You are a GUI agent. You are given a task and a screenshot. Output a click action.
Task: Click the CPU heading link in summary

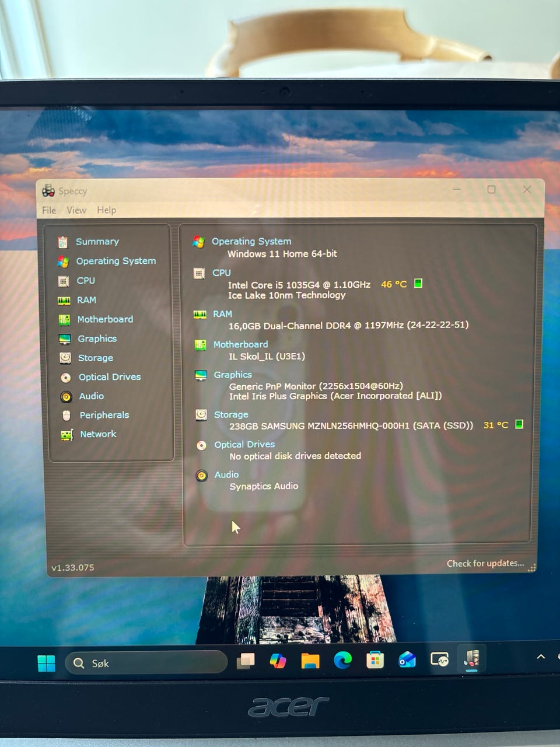click(x=222, y=273)
